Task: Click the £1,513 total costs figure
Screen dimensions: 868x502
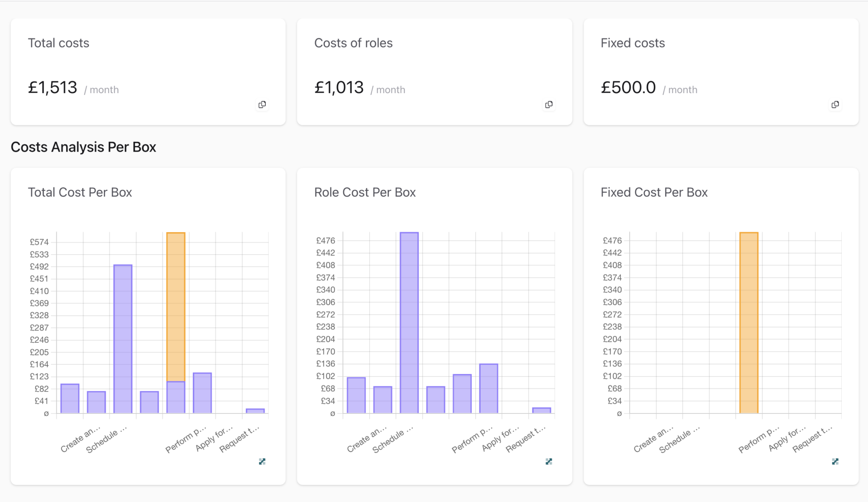Action: click(53, 88)
